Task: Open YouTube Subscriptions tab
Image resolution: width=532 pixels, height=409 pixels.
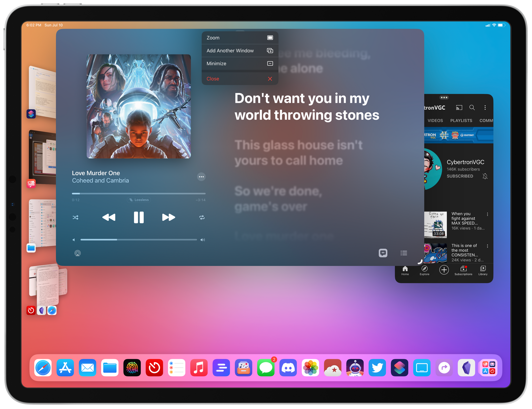Action: click(463, 270)
